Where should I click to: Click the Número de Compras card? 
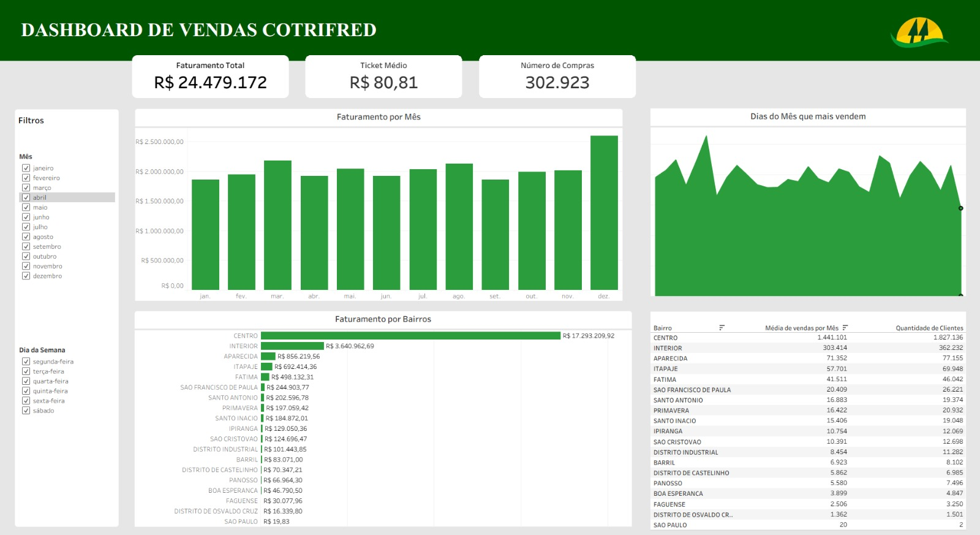tap(557, 77)
